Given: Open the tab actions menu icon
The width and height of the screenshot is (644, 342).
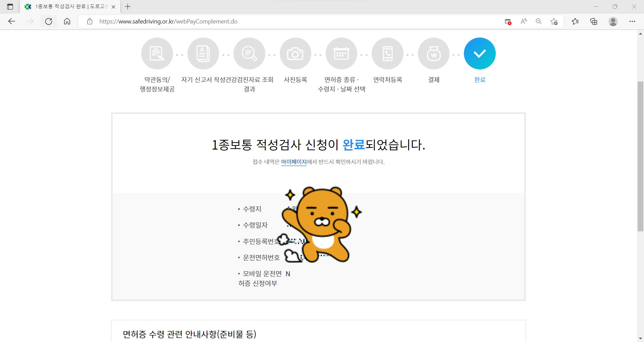Looking at the screenshot, I should (x=10, y=7).
